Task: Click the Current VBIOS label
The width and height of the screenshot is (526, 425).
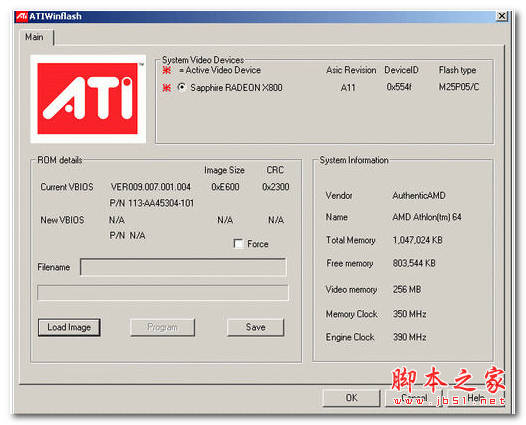Action: coord(67,187)
